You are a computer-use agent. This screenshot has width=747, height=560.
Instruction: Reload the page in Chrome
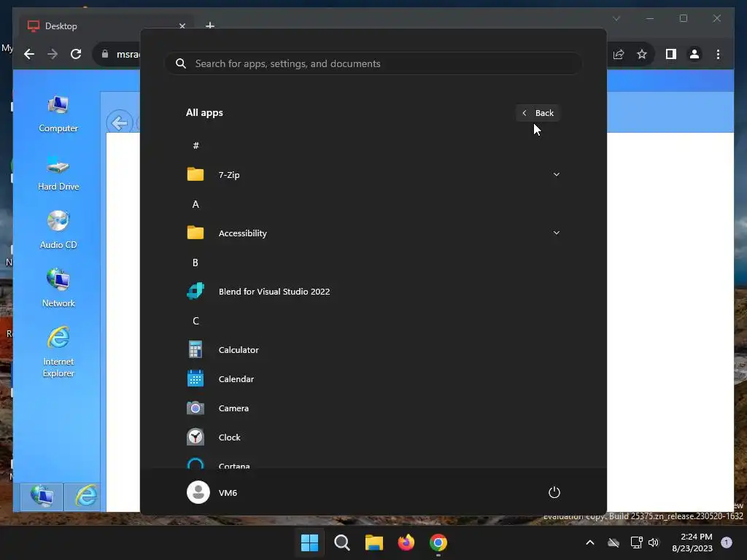[76, 54]
